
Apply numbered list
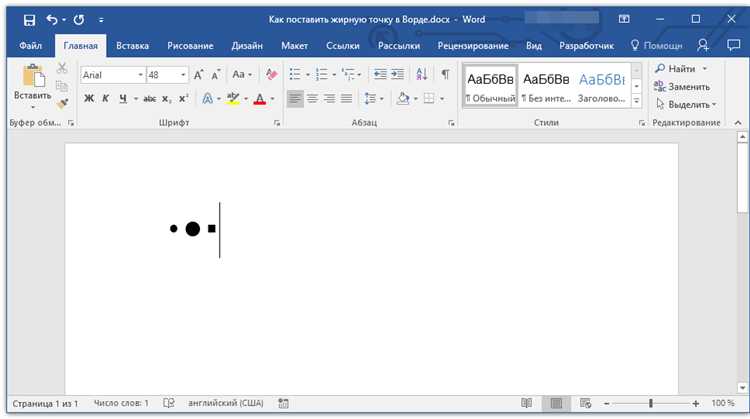click(321, 74)
